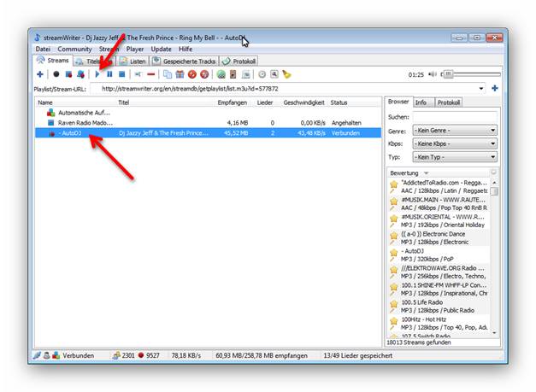This screenshot has height=392, width=536.
Task: Click the copy pages icon in toolbar
Action: (168, 74)
